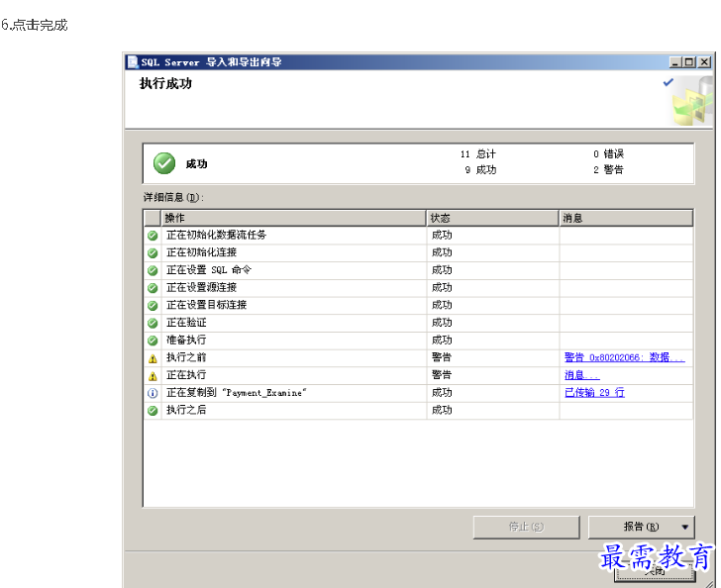The width and height of the screenshot is (721, 588).
Task: Click the 成功 status cell for 准备执行
Action: (493, 340)
